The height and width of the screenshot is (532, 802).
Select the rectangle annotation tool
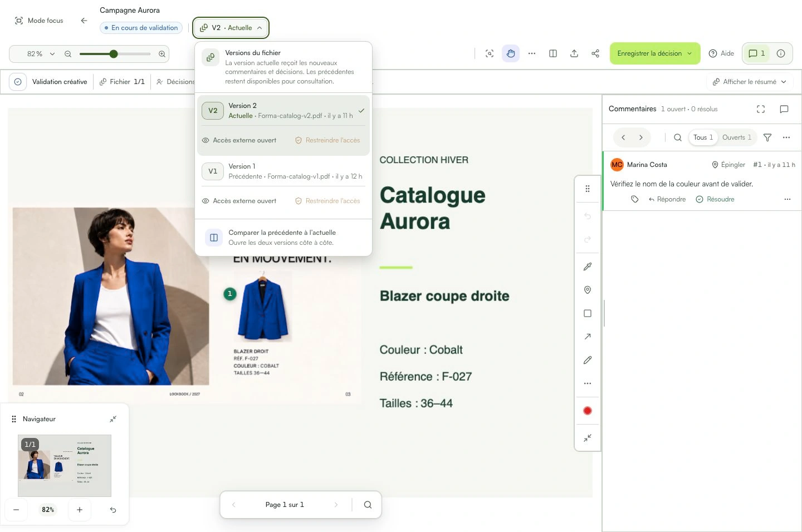[588, 313]
